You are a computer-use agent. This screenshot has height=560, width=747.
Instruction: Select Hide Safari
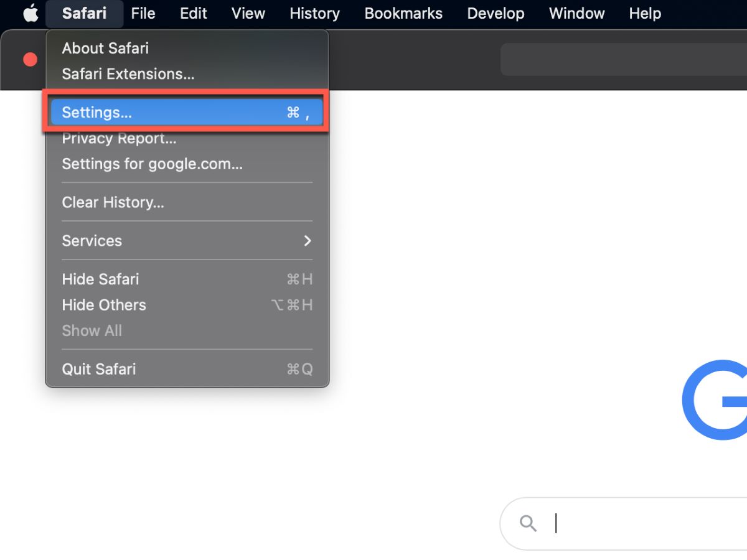(x=100, y=279)
